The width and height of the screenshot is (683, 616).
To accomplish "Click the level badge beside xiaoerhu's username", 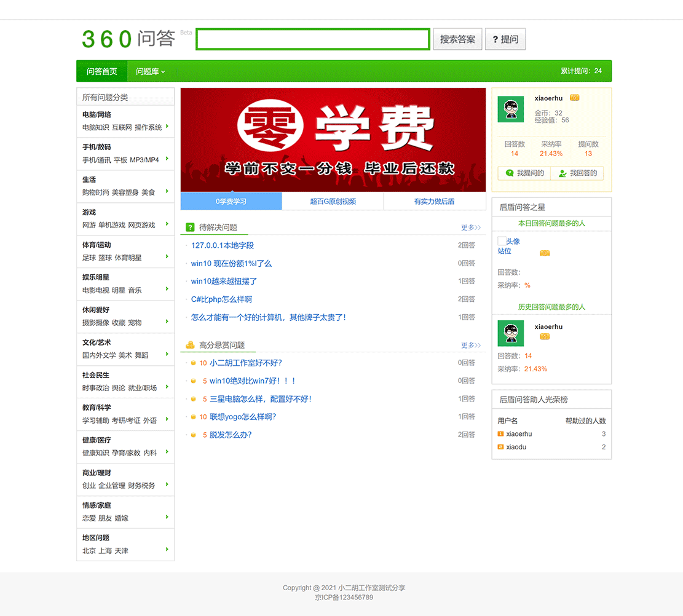I will coord(574,98).
